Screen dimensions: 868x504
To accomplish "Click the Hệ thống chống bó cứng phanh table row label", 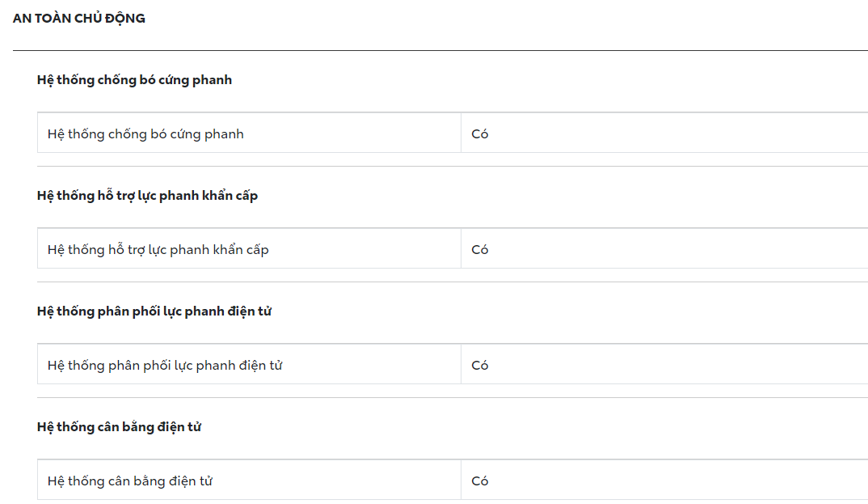I will tap(145, 134).
